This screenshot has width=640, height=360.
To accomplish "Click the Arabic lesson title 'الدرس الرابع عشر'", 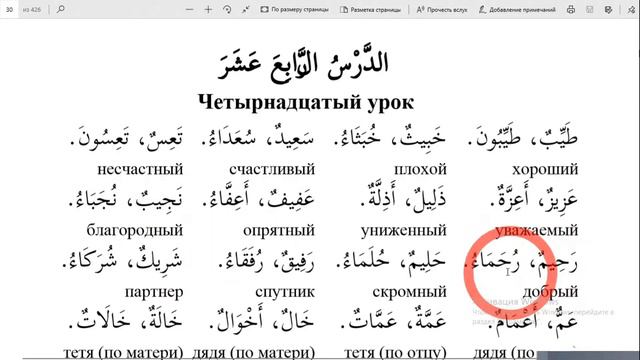I will click(303, 65).
